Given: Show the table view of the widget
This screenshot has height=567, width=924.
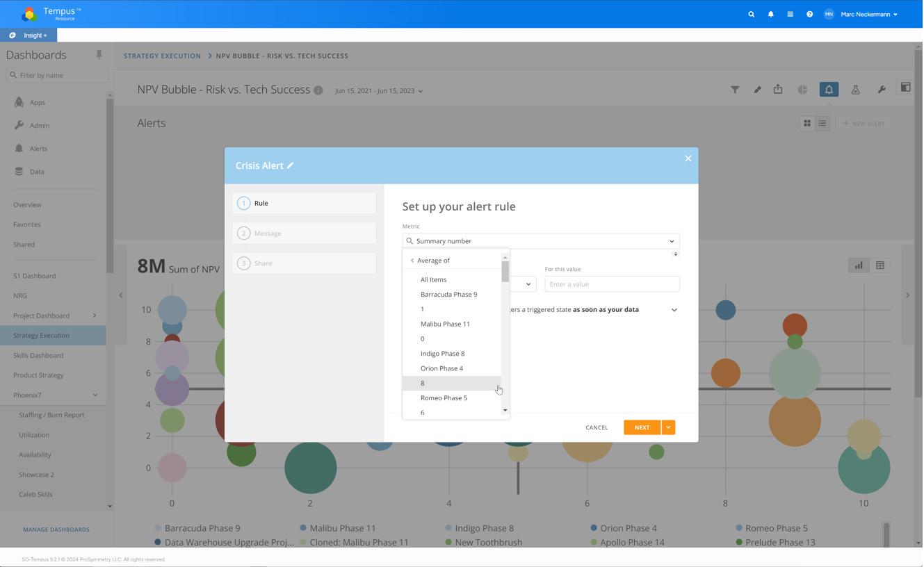Looking at the screenshot, I should pos(880,265).
